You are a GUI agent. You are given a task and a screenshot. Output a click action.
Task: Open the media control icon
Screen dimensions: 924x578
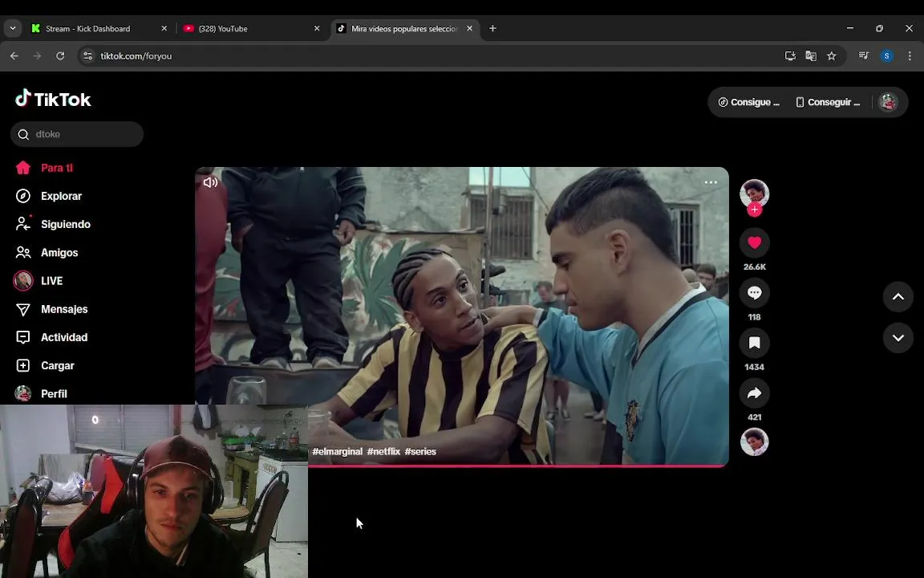click(x=864, y=56)
